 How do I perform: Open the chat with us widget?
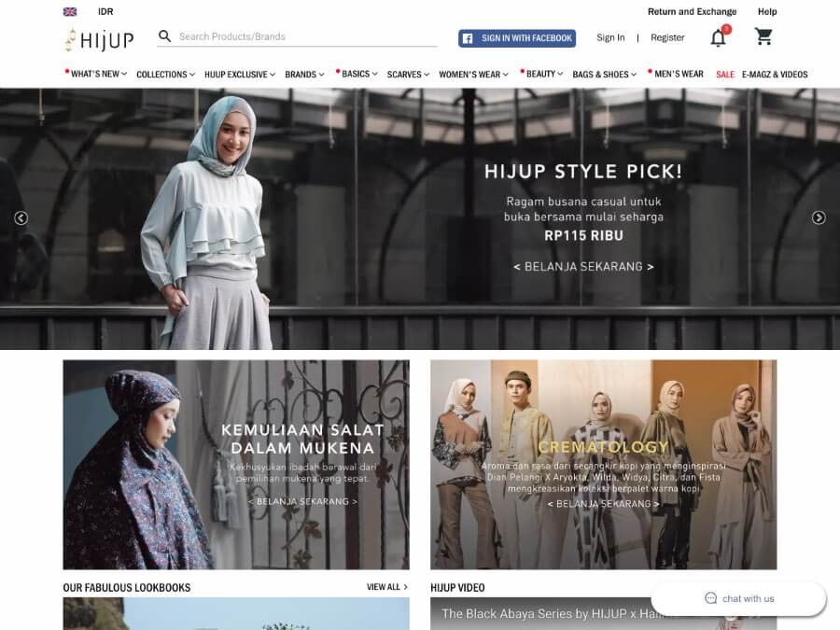point(738,598)
